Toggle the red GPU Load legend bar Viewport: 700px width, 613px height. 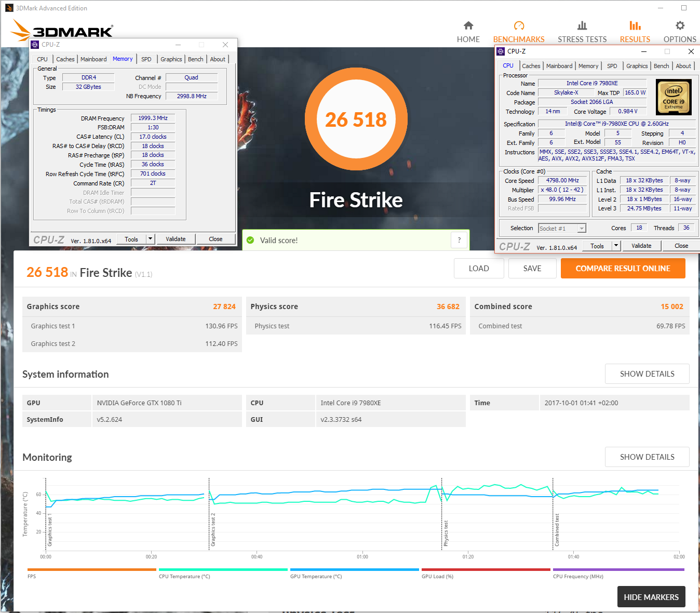pos(486,570)
